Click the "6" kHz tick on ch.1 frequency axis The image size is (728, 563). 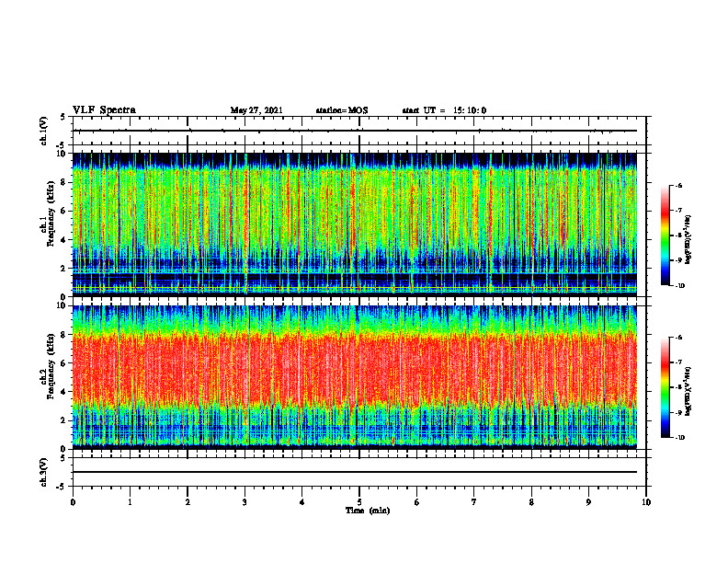tap(64, 211)
